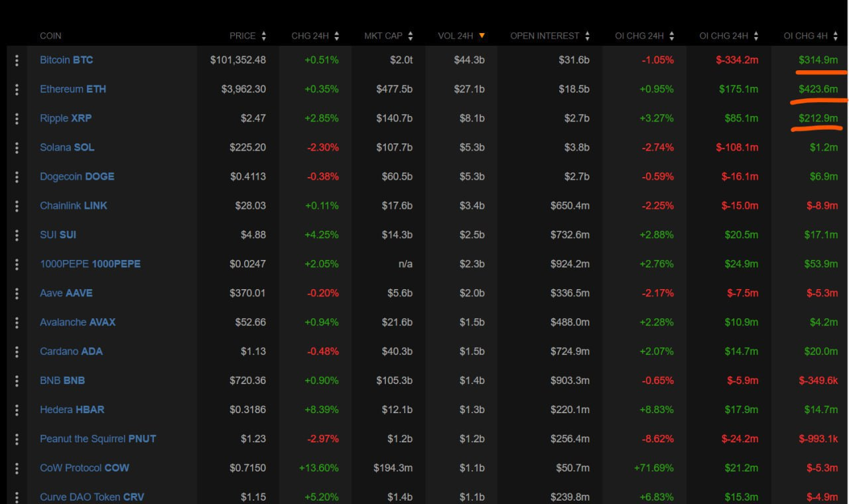Open the Ripple XRP coin page
Viewport: 849px width, 504px height.
tap(66, 118)
